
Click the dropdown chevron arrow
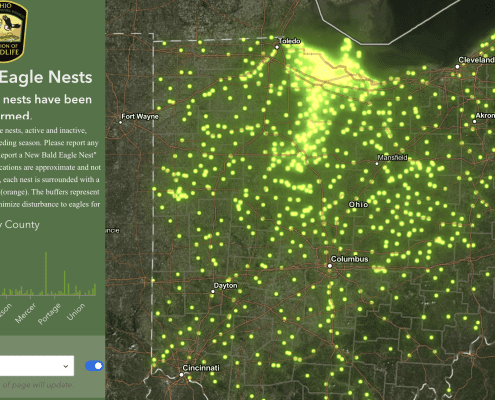click(66, 366)
